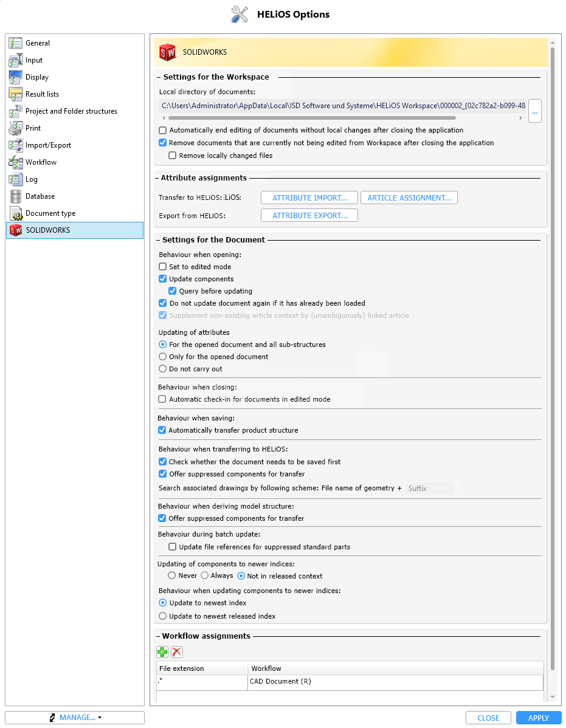
Task: Click the ATTRIBUTE IMPORT button
Action: (309, 197)
